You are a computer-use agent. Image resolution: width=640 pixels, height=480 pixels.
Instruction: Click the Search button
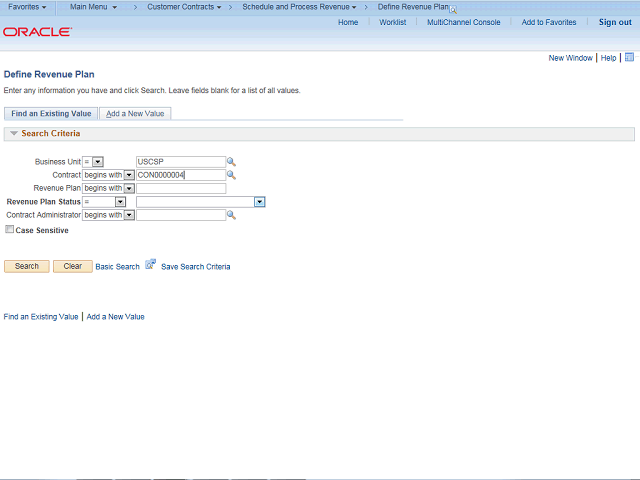(x=27, y=266)
